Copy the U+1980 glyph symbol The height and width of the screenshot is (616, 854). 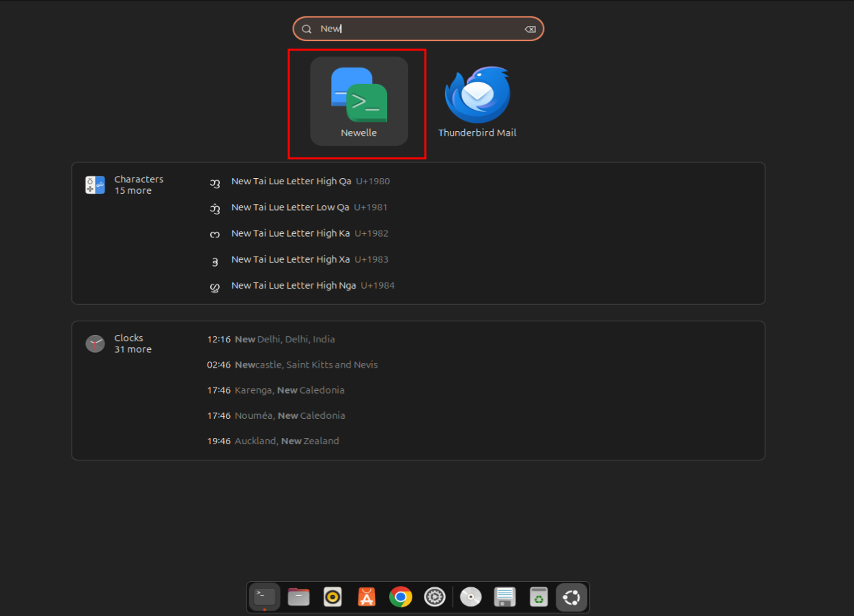point(215,182)
